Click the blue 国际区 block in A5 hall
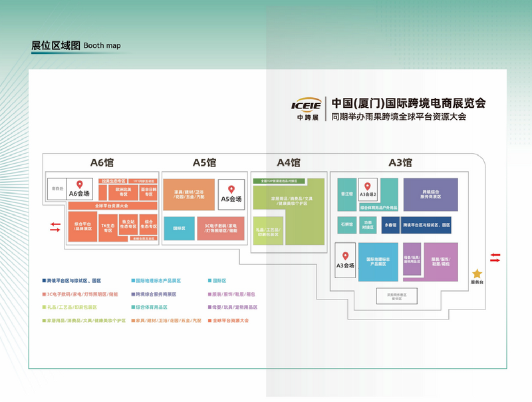Screen dimensions: 532x402 tap(179, 228)
